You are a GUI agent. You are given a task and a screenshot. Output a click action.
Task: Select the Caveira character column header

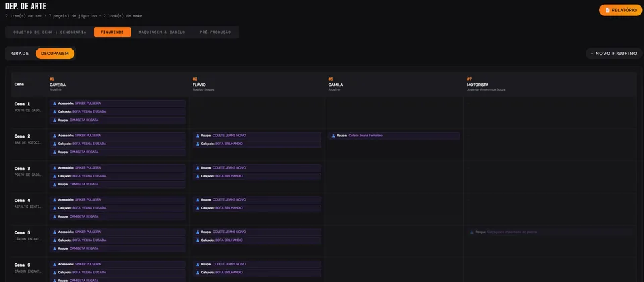[58, 85]
